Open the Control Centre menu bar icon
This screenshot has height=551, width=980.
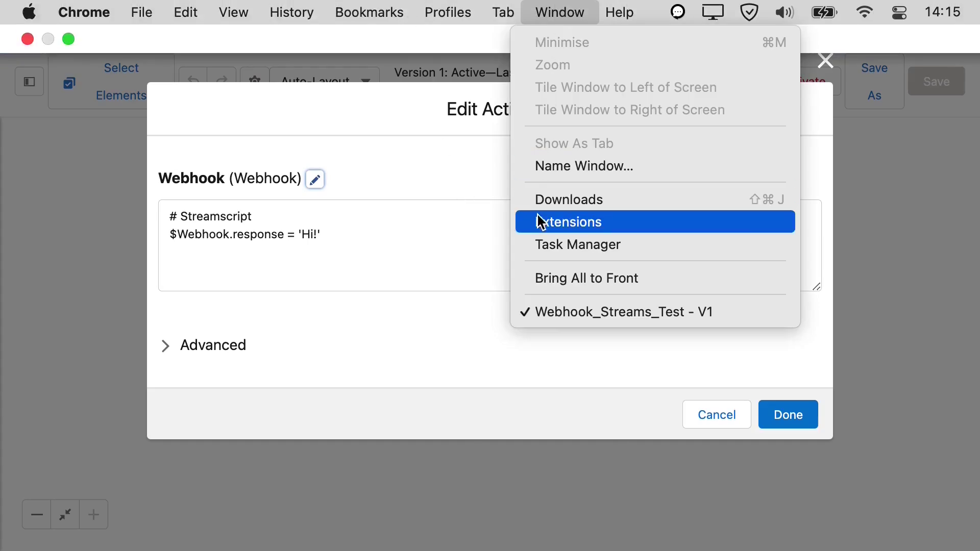(899, 12)
